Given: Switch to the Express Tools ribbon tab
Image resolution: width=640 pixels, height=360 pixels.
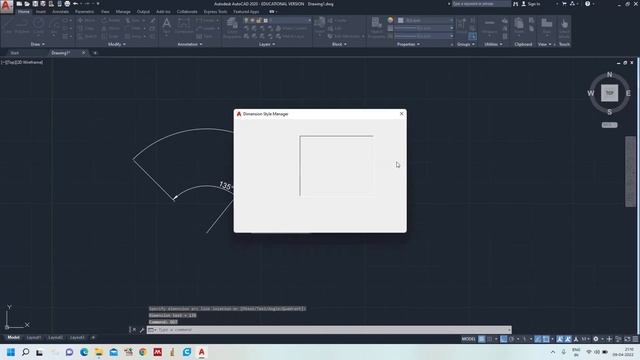Looking at the screenshot, I should pyautogui.click(x=216, y=11).
